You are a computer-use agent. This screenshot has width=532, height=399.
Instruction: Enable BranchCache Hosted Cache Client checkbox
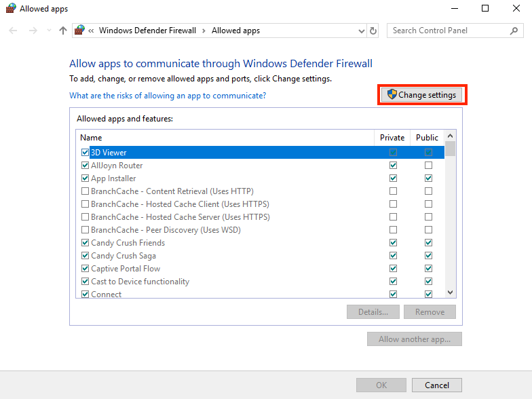(85, 204)
